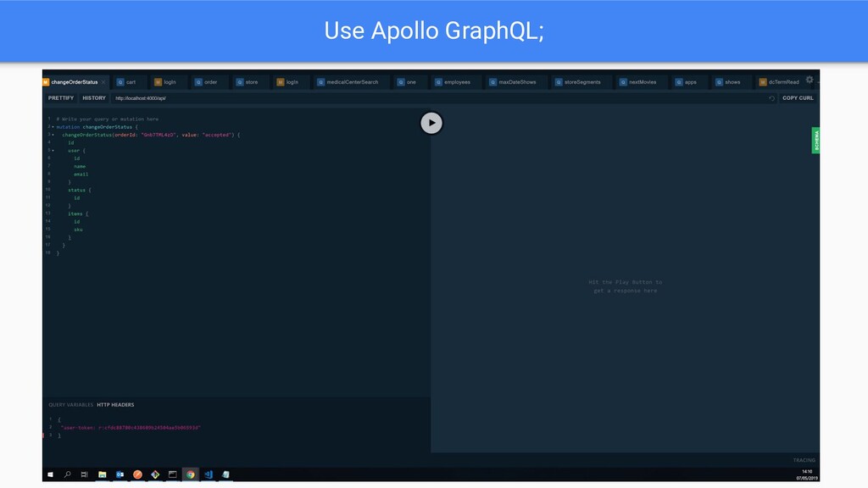Open Windows taskbar search
The image size is (868, 488).
tap(68, 474)
